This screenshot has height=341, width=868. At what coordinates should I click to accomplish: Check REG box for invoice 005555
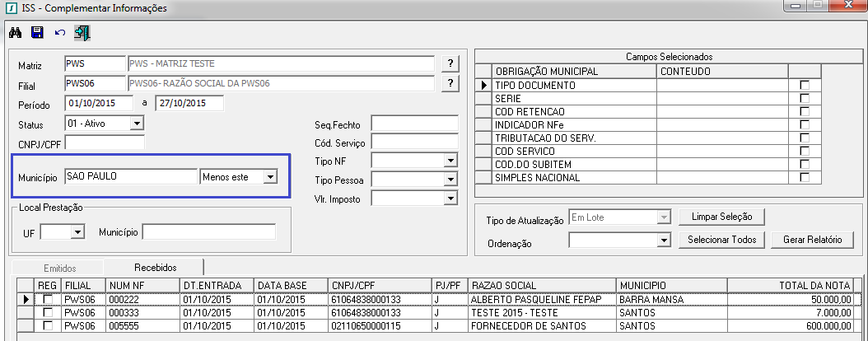pyautogui.click(x=48, y=326)
